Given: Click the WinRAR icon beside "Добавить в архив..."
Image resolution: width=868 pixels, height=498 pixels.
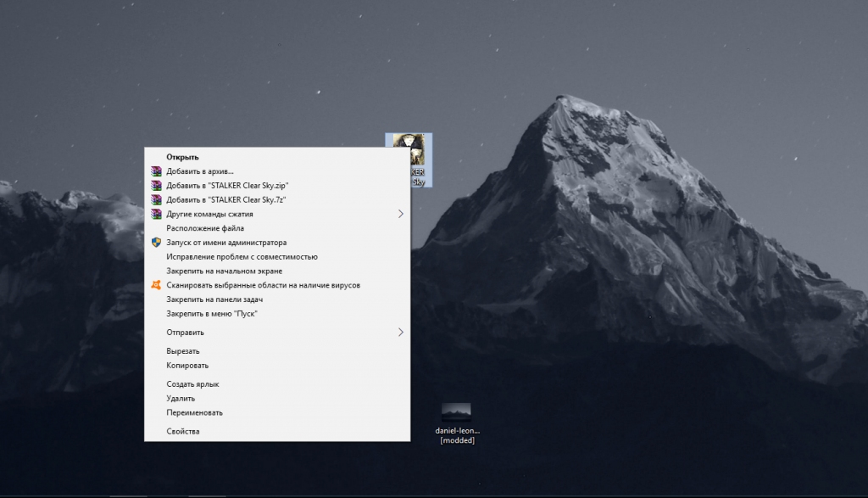Looking at the screenshot, I should coord(155,171).
